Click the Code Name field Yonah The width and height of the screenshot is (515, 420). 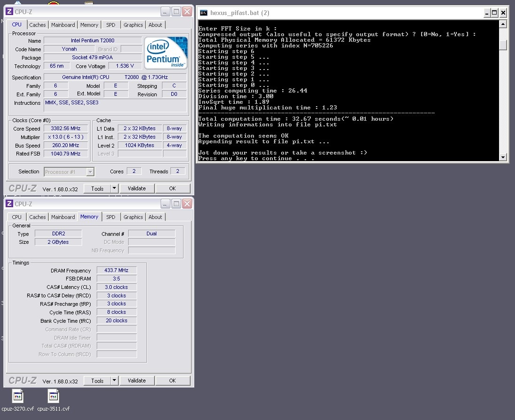[69, 49]
